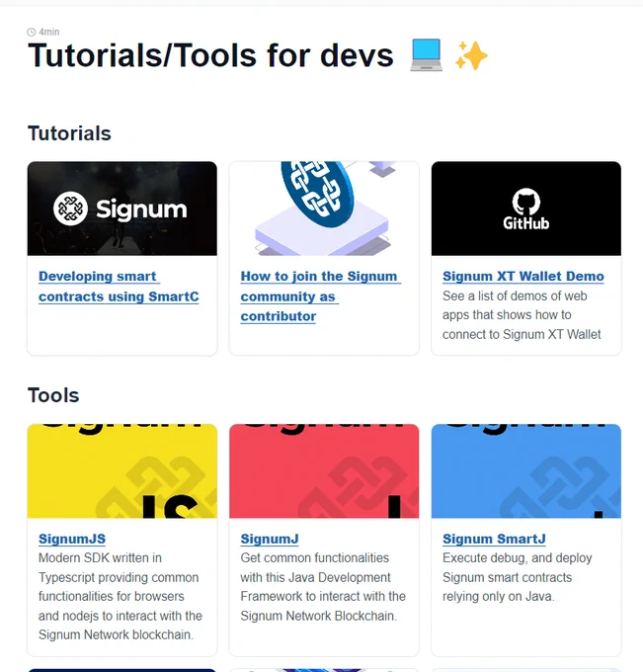Screen dimensions: 643x672
Task: Click the Tools section heading
Action: (x=53, y=395)
